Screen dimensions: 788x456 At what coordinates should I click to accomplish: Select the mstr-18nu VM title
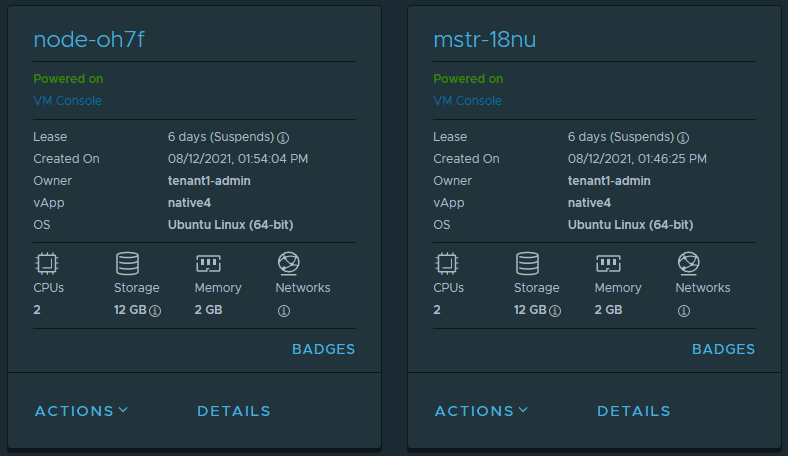tap(482, 39)
